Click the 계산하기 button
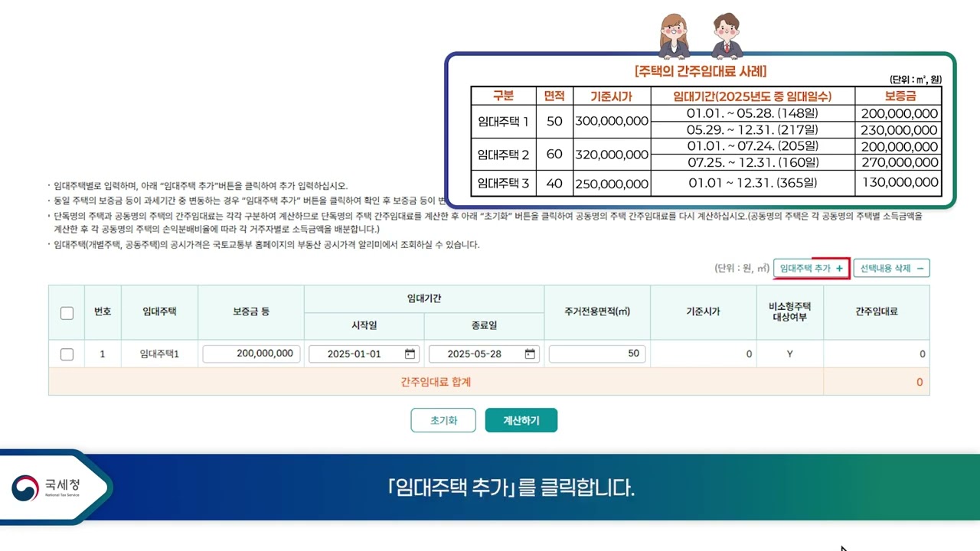This screenshot has width=980, height=551. [521, 420]
